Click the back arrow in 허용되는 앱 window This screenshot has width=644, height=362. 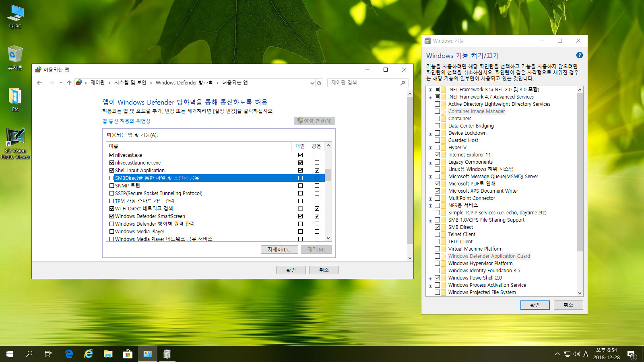click(x=39, y=83)
